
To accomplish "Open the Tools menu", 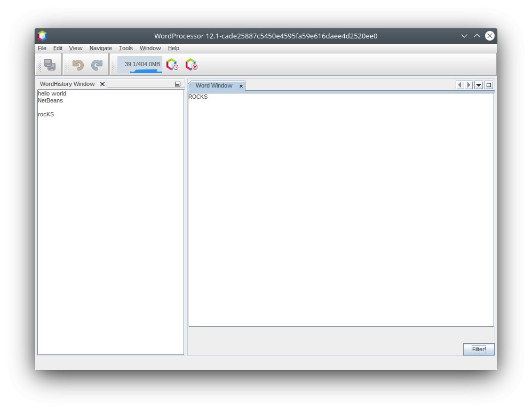I will tap(125, 48).
